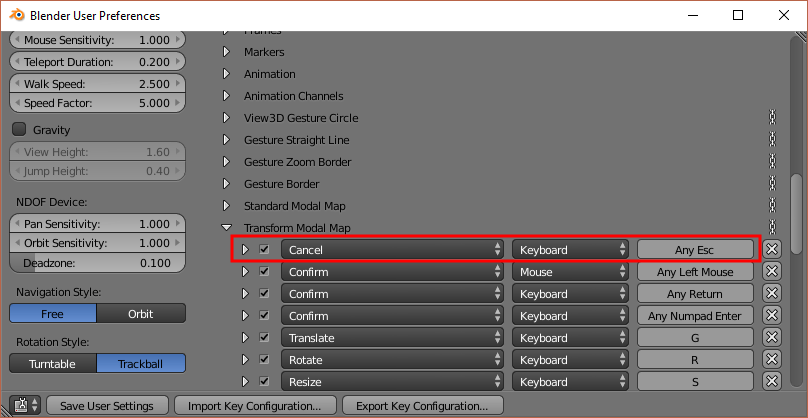Click modal icon beside Standard Modal Map
This screenshot has width=808, height=418.
772,206
